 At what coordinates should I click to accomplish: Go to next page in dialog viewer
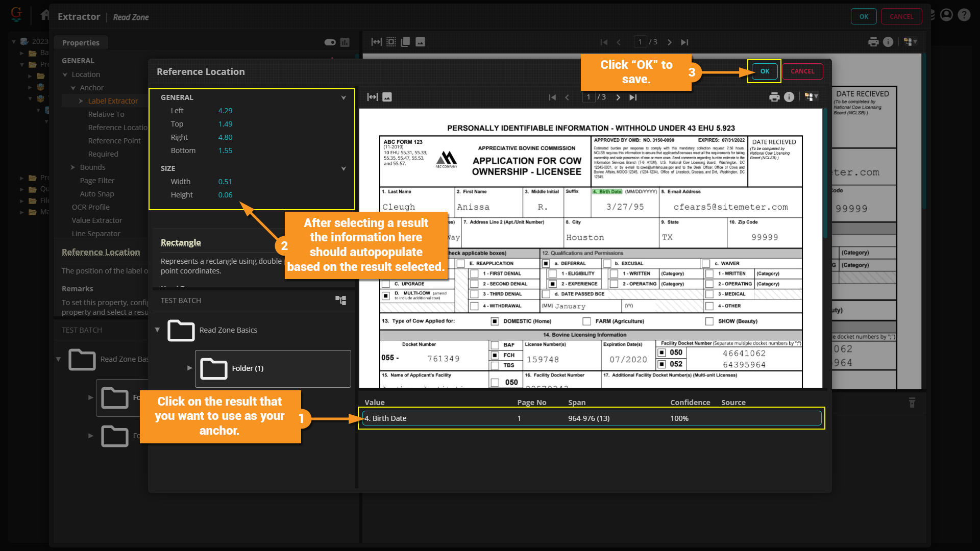[618, 97]
